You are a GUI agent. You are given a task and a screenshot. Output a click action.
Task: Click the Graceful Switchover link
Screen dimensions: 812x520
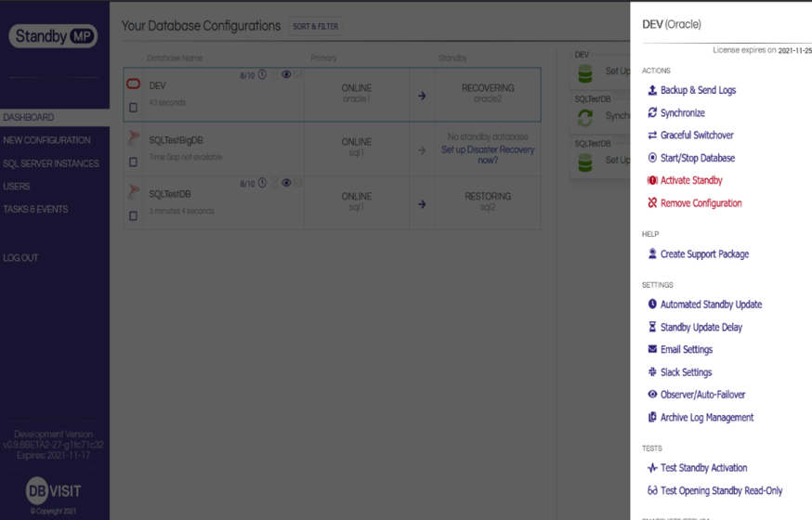pyautogui.click(x=697, y=135)
